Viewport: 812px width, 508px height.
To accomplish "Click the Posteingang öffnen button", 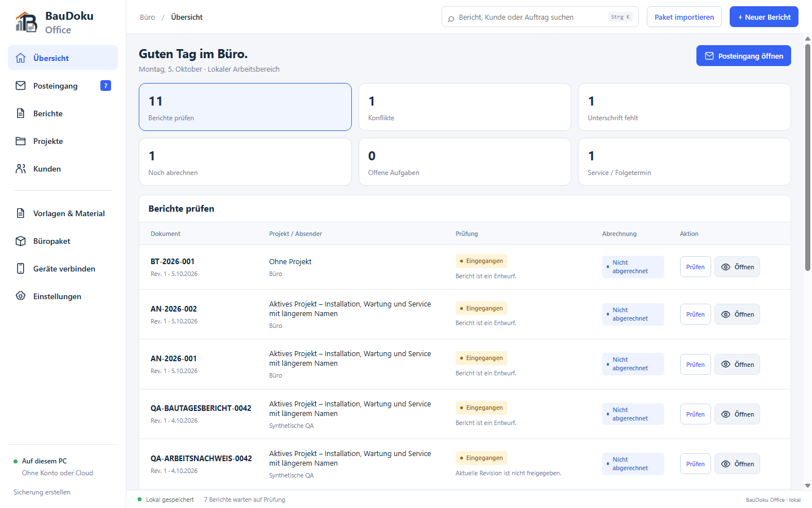I will [744, 56].
